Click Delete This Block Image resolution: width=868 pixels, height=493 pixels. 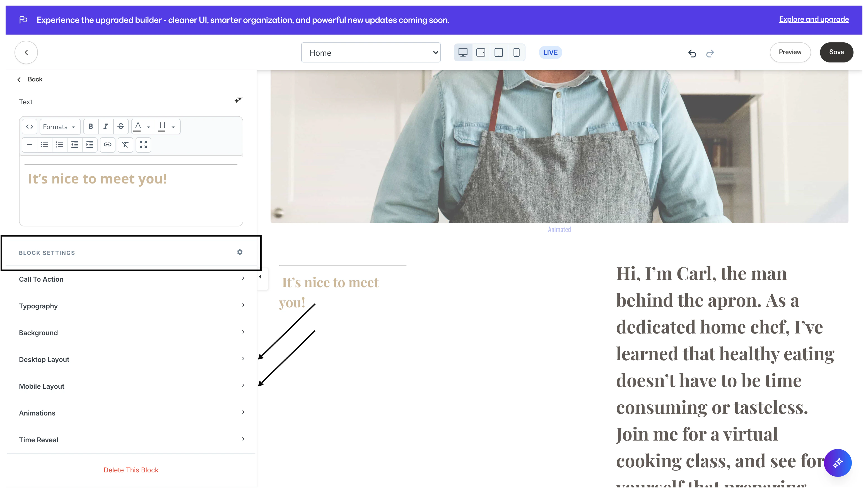131,470
